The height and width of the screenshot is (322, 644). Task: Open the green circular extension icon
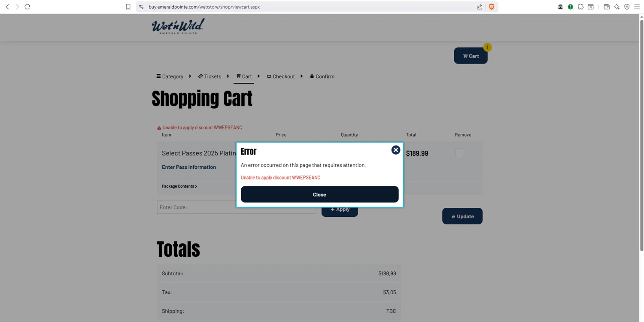point(570,7)
